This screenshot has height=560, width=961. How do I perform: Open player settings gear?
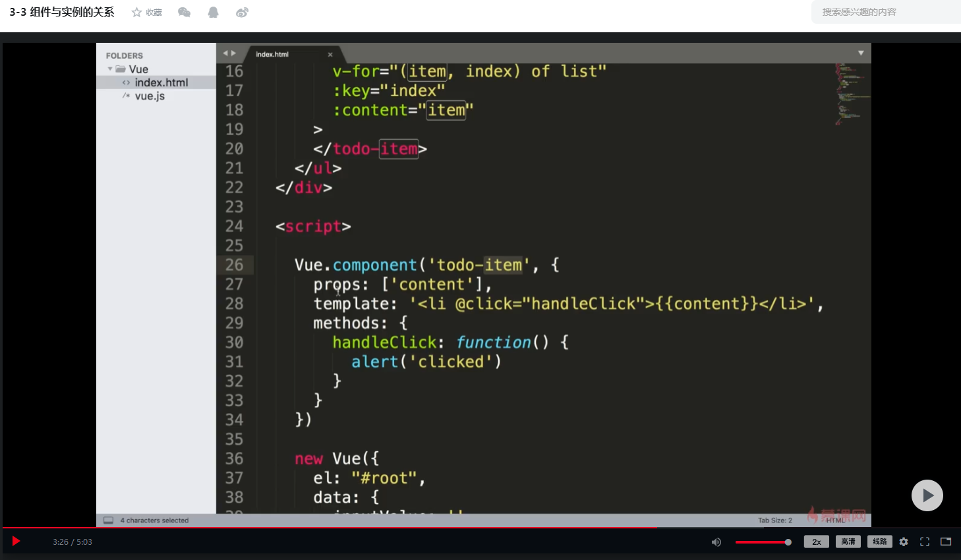point(904,542)
